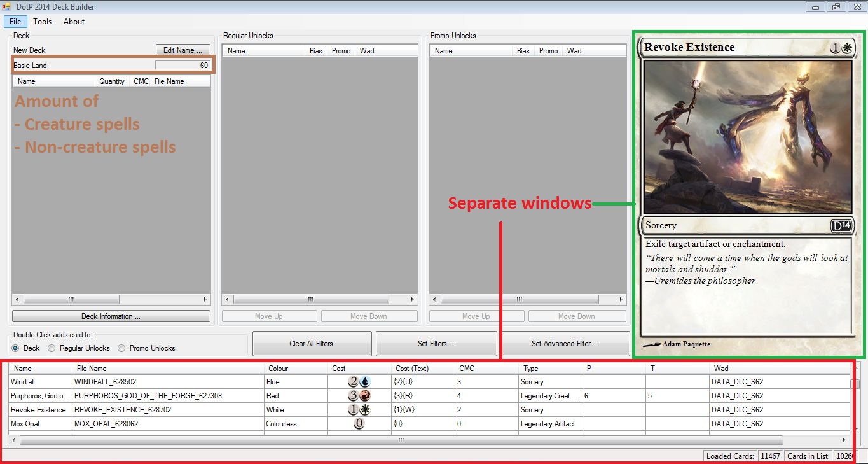Select the Regular Unlocks radio button
868x464 pixels.
point(52,348)
